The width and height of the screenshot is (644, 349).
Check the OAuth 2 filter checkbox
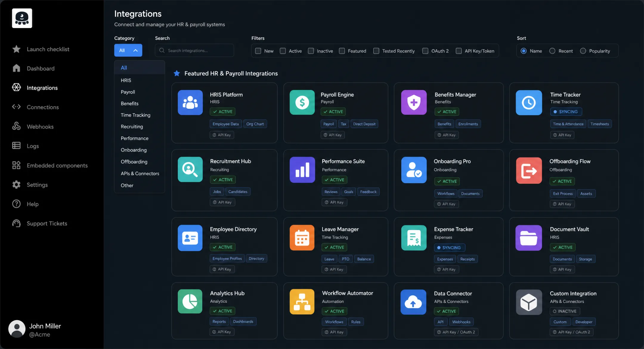[x=425, y=51]
